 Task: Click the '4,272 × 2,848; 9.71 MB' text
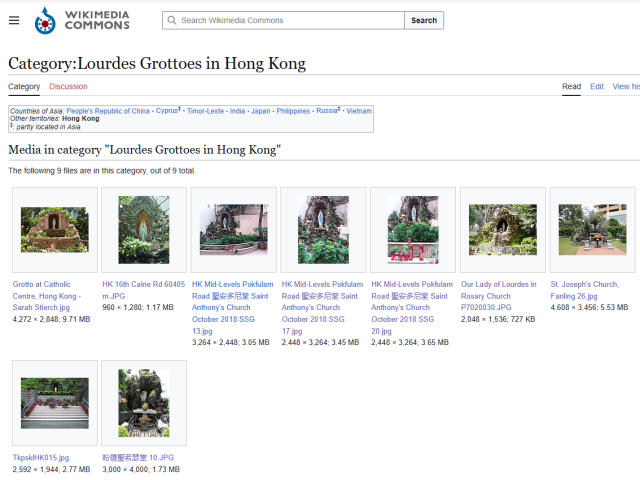pyautogui.click(x=51, y=319)
